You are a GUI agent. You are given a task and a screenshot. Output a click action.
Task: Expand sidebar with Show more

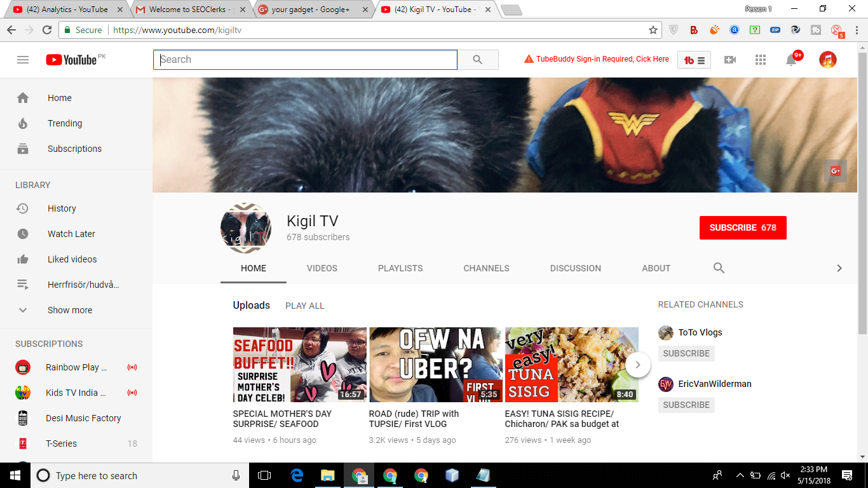click(70, 310)
